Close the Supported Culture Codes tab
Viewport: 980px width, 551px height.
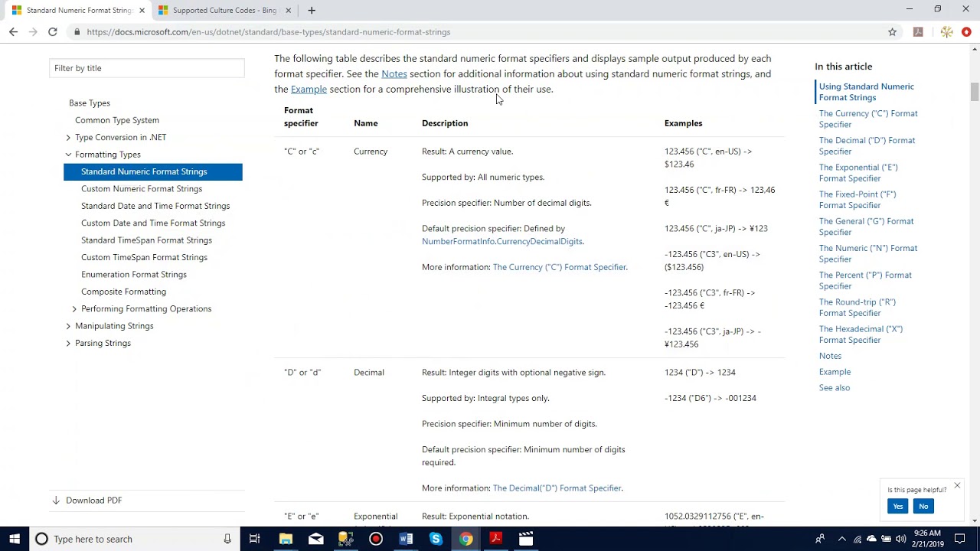tap(288, 11)
